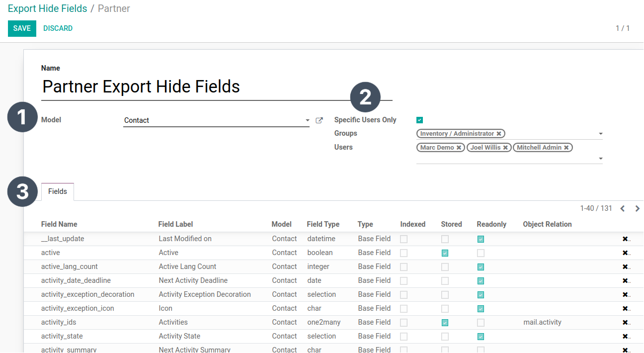This screenshot has height=353, width=644.
Task: Delete the active field row
Action: (x=625, y=253)
